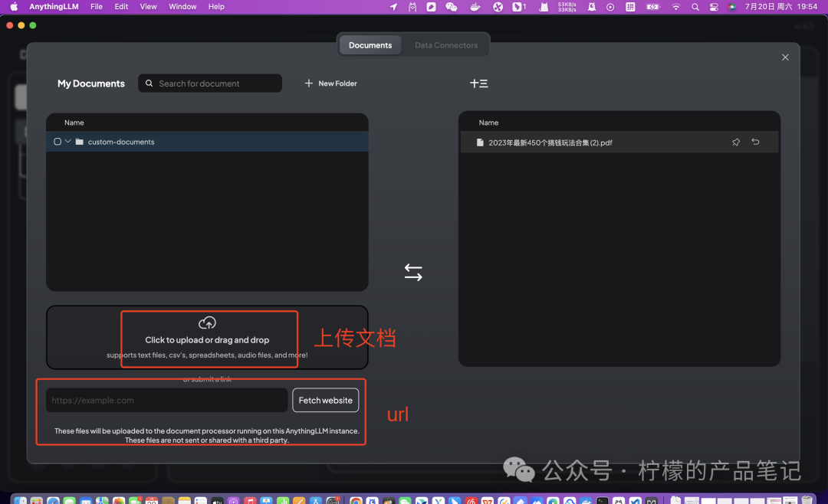This screenshot has height=504, width=828.
Task: Remove the PDF from workspace with undo arrow
Action: coord(755,142)
